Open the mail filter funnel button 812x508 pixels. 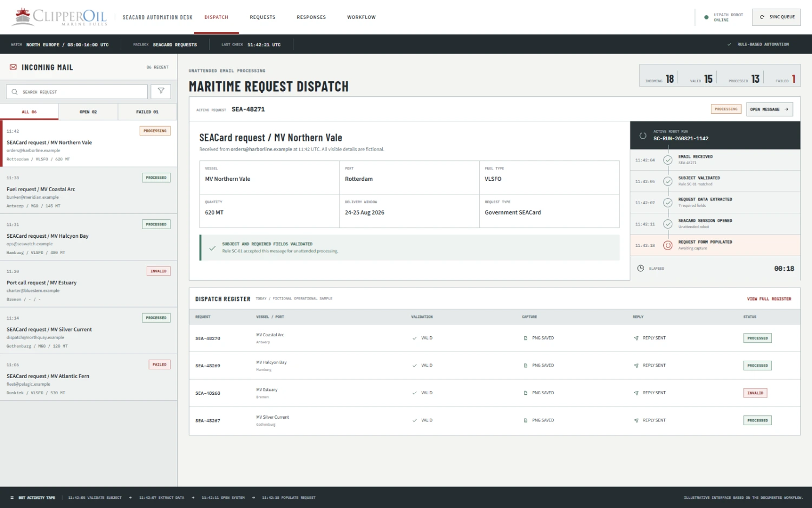[x=161, y=92]
